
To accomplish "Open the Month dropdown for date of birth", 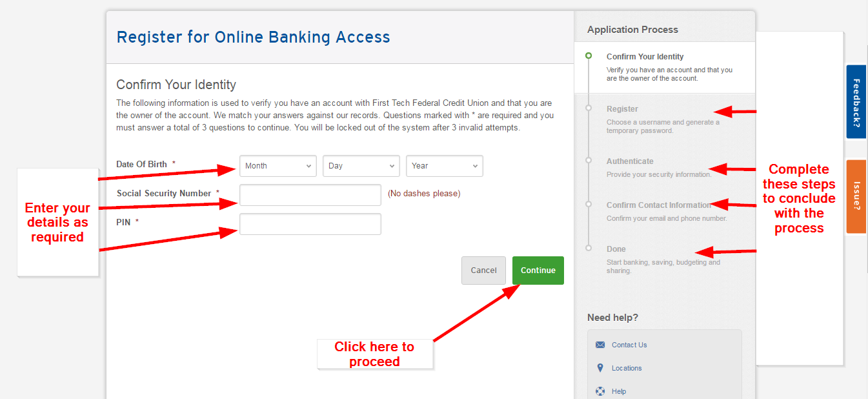I will point(278,166).
